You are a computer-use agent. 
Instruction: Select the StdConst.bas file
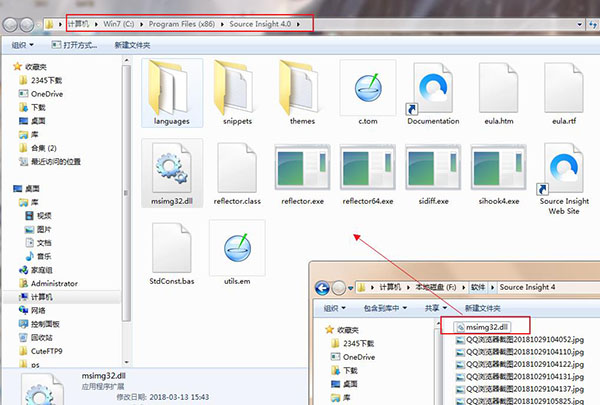[172, 253]
